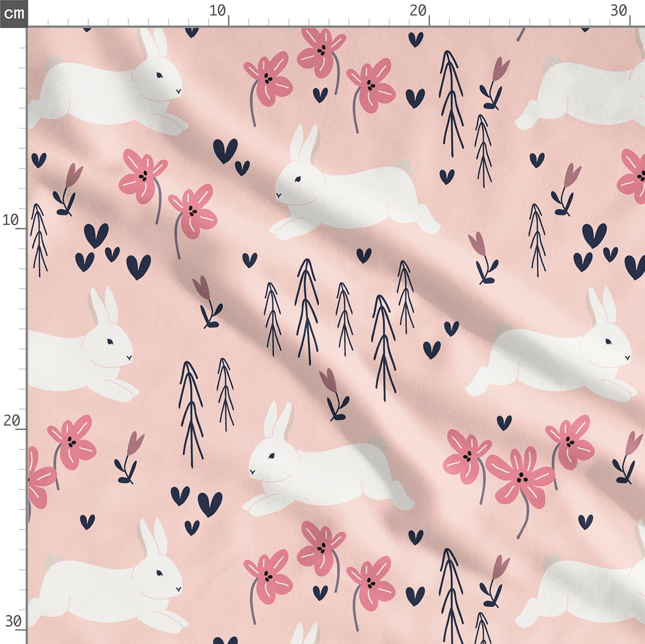
Task: Click the 30 mark on the left ruler
Action: (13, 621)
